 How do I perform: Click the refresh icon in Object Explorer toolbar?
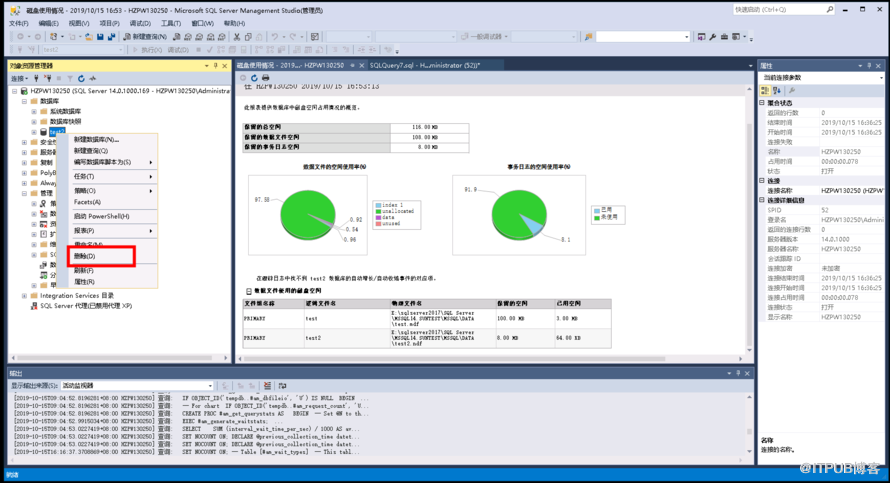pyautogui.click(x=81, y=78)
